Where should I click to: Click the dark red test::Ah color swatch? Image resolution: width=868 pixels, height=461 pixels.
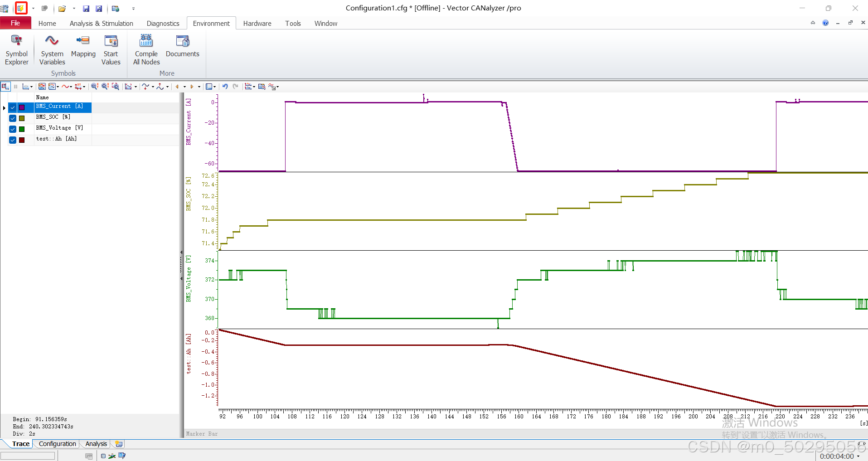pos(22,140)
